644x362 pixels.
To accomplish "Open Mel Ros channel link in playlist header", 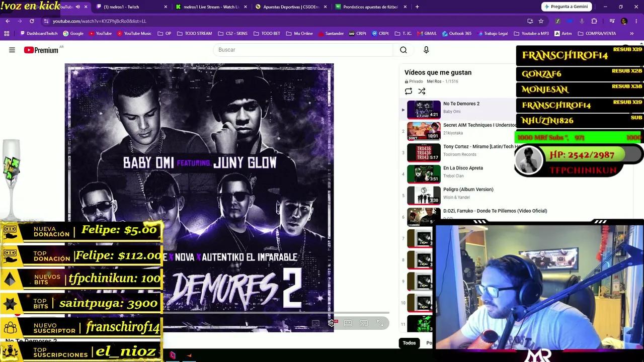I will pos(434,81).
